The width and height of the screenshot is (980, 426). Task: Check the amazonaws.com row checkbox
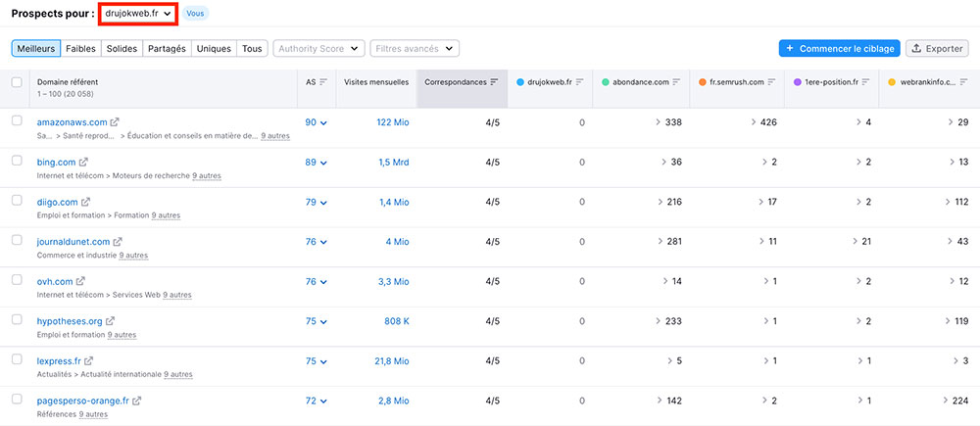coord(17,121)
